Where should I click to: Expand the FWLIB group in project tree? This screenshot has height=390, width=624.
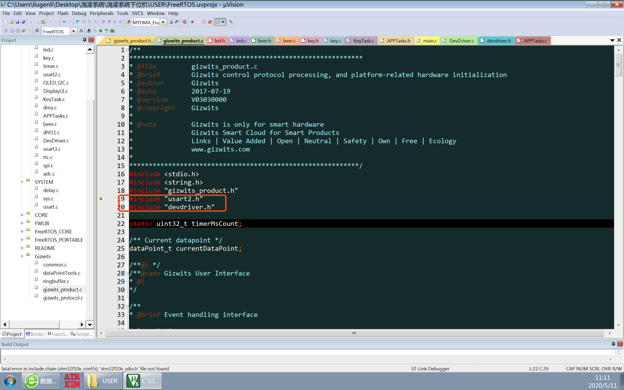click(x=22, y=223)
